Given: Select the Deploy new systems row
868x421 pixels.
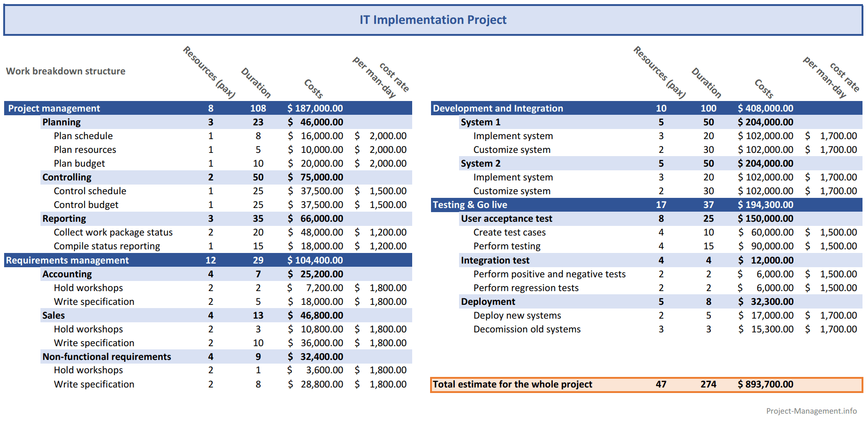Looking at the screenshot, I should (516, 315).
